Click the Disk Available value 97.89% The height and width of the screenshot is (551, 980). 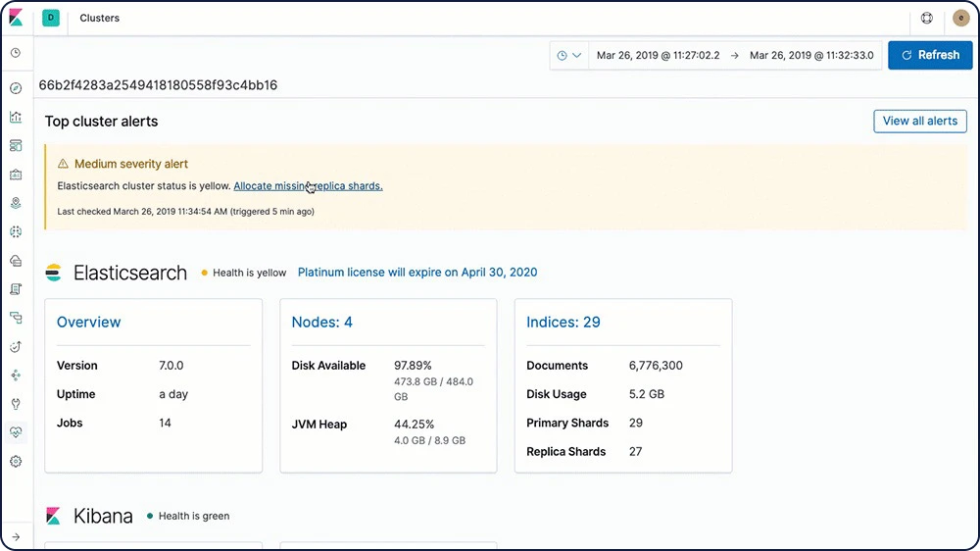413,366
